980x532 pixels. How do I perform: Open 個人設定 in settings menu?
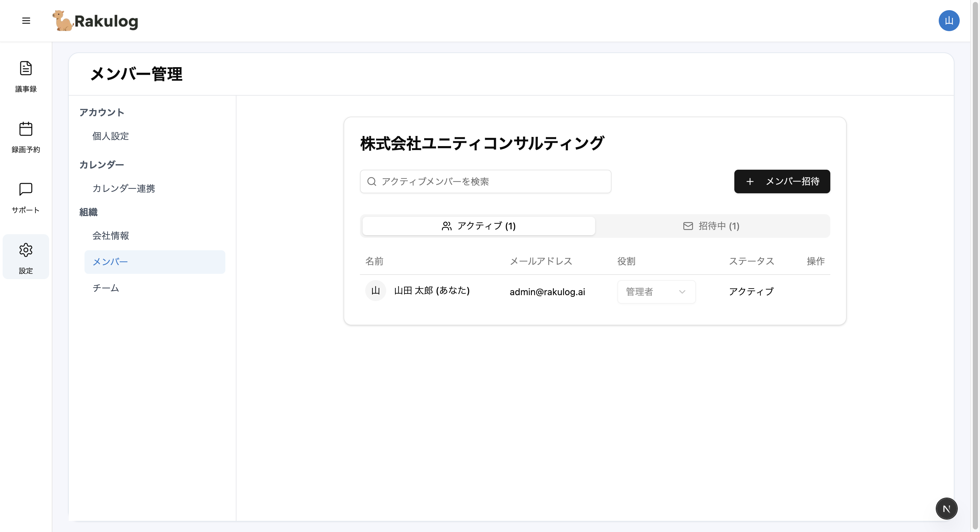(x=110, y=136)
